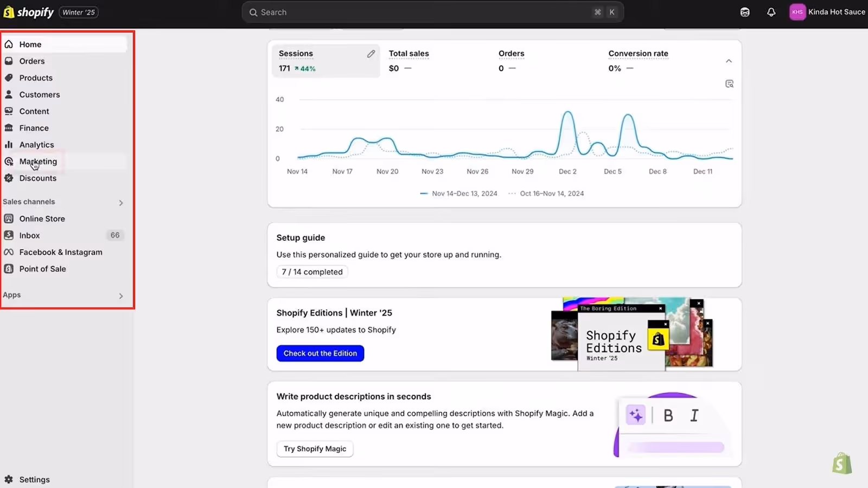Click the Online Store icon
This screenshot has height=488, width=868.
[9, 219]
